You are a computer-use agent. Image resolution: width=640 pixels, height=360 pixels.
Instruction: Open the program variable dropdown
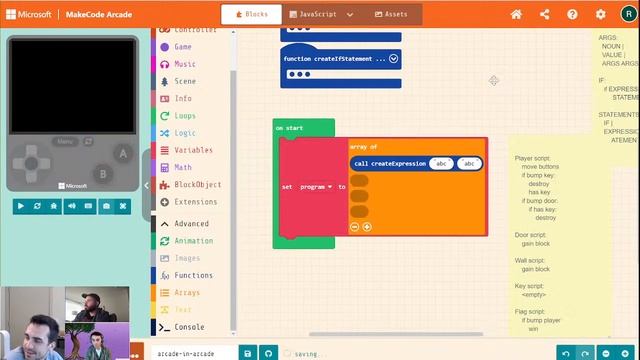click(x=316, y=187)
